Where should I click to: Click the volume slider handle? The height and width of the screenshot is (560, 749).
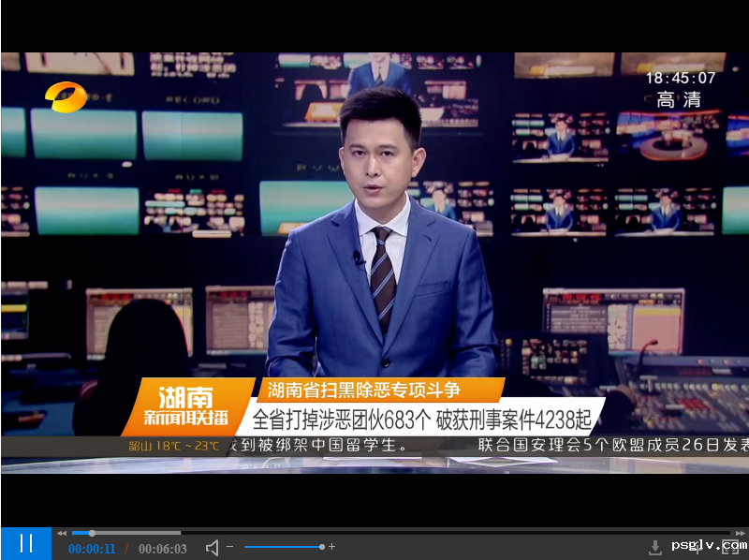coord(322,547)
